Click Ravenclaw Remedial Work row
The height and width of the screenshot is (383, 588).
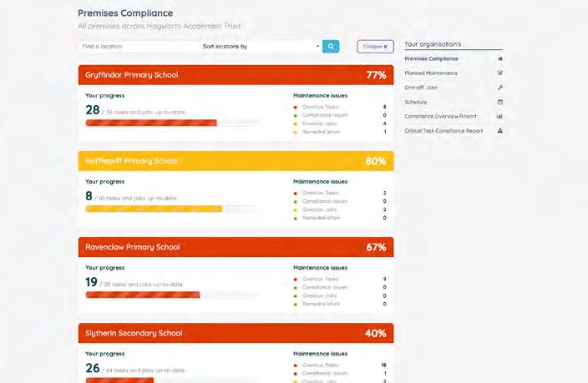(x=340, y=304)
